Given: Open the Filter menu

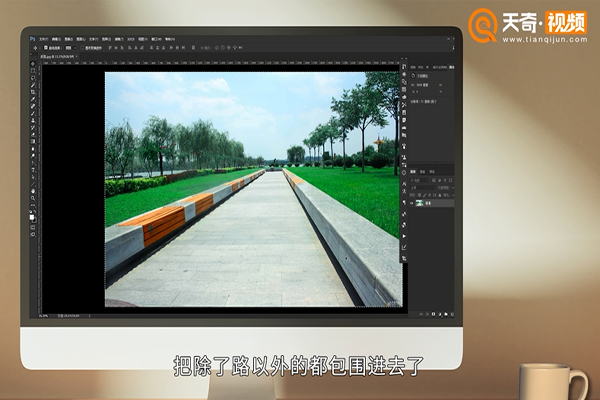Looking at the screenshot, I should coord(119,39).
